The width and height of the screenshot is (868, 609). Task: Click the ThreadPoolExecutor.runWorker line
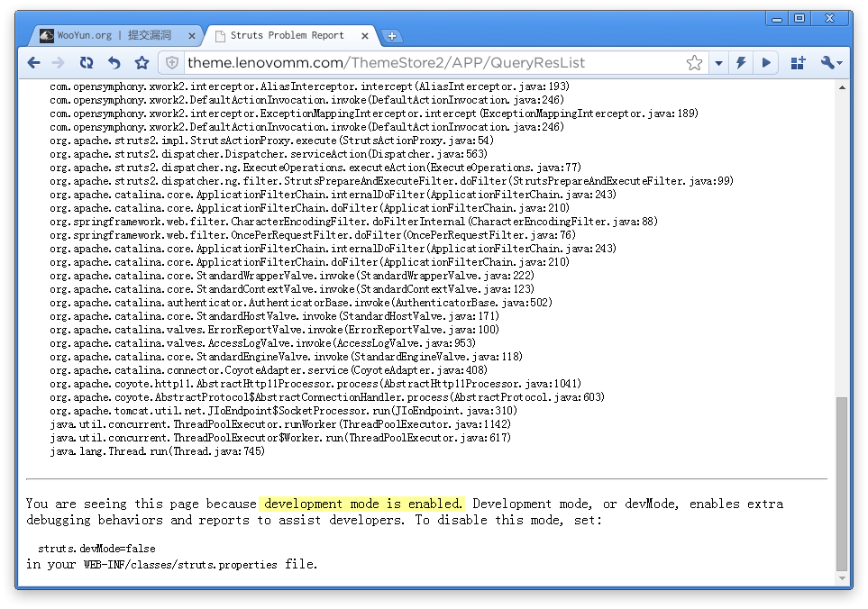coord(280,424)
